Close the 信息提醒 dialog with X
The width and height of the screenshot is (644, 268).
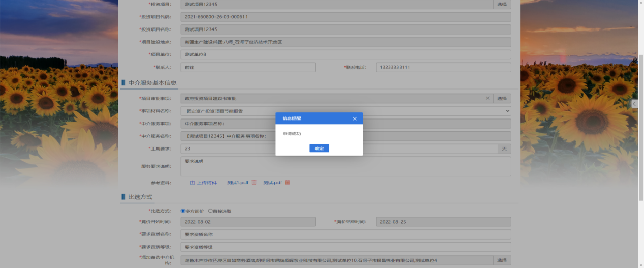tap(355, 118)
